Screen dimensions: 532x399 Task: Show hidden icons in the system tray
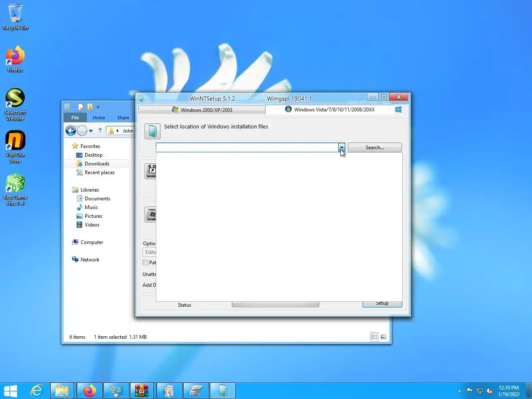459,391
